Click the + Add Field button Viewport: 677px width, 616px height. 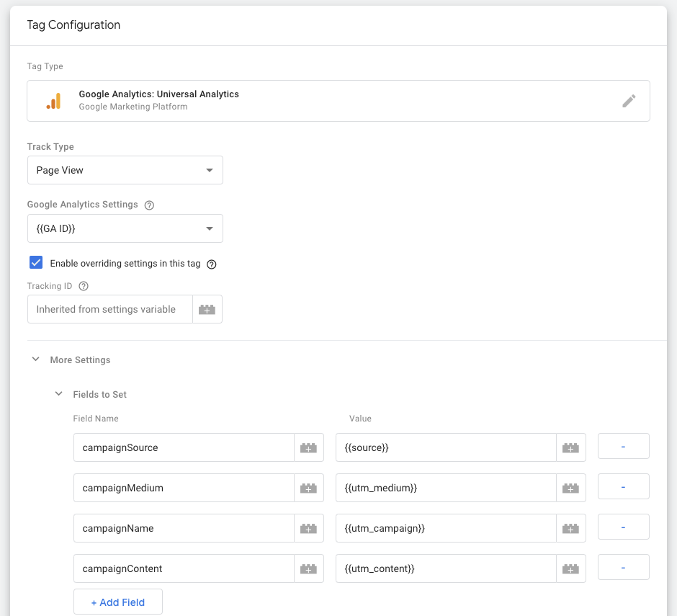click(x=118, y=602)
